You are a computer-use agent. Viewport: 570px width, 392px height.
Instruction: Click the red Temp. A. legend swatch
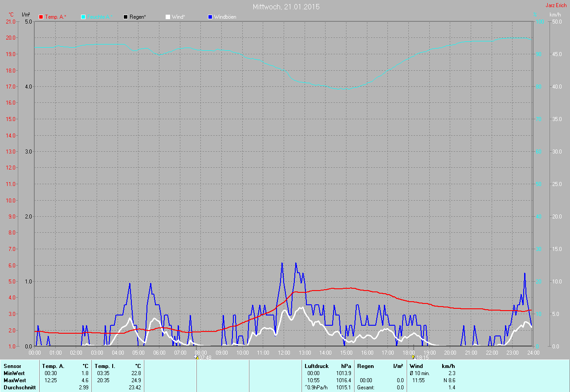coord(41,17)
